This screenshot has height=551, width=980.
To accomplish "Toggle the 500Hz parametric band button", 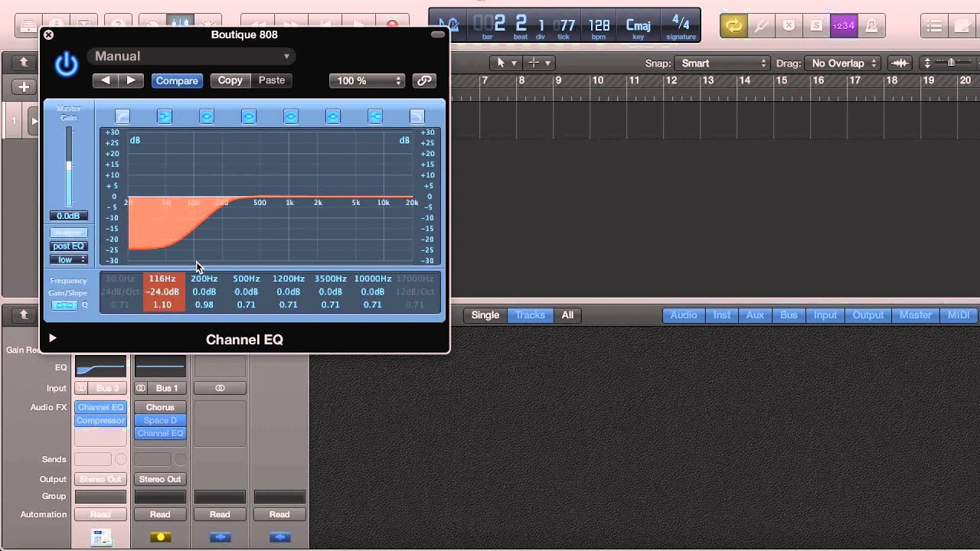I will point(249,116).
